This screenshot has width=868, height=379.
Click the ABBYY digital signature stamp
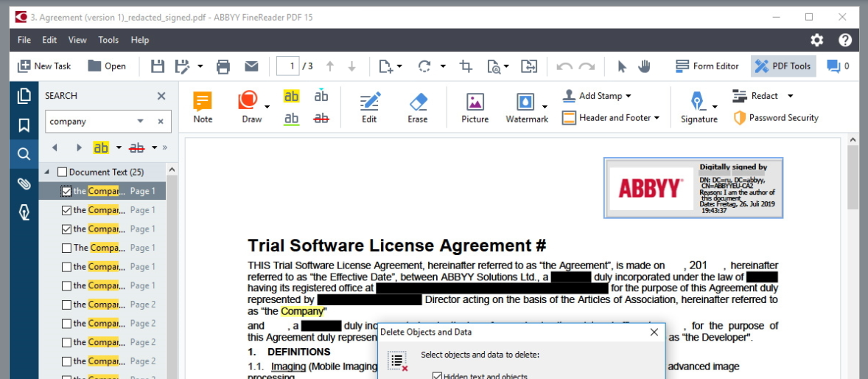693,188
